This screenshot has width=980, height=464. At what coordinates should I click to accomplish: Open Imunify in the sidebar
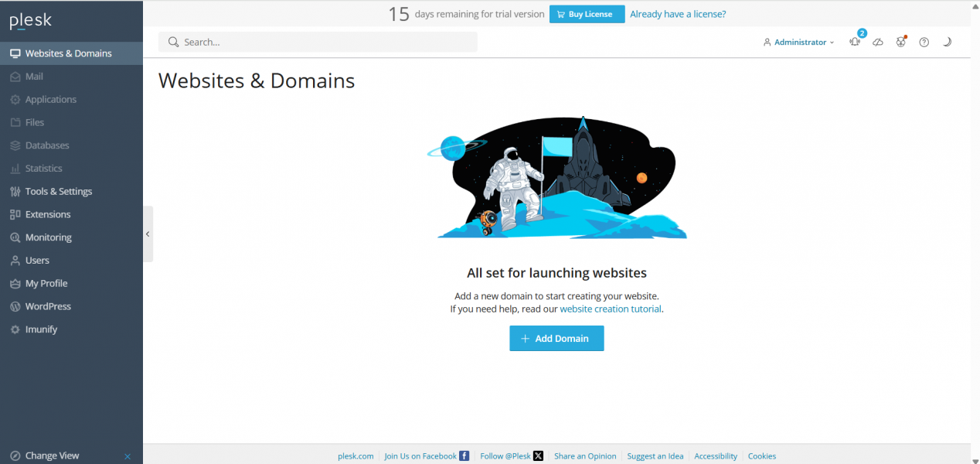coord(71,329)
